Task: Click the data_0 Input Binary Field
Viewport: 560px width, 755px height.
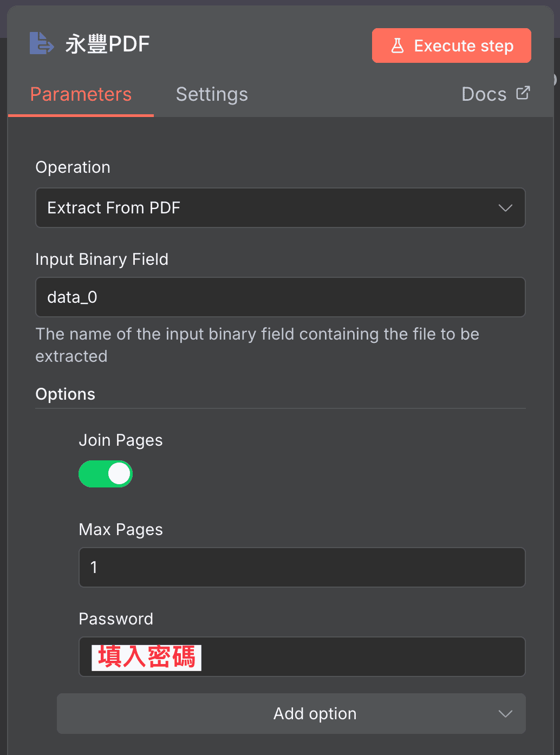Action: (281, 297)
